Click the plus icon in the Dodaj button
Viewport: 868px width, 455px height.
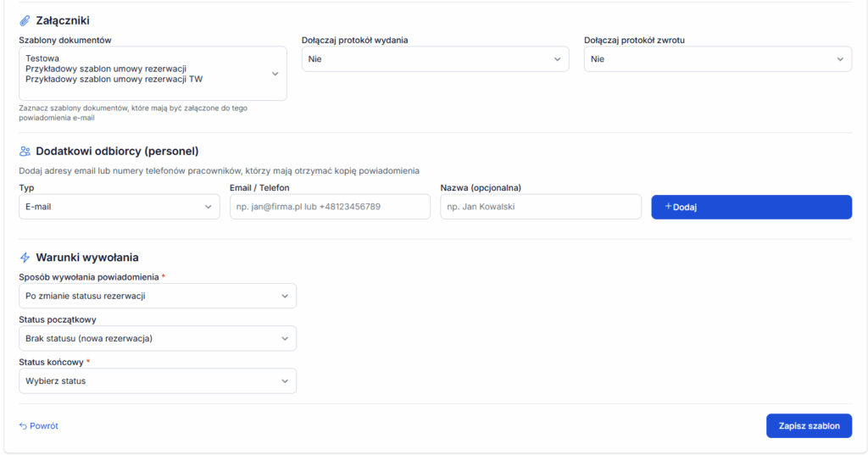[668, 207]
